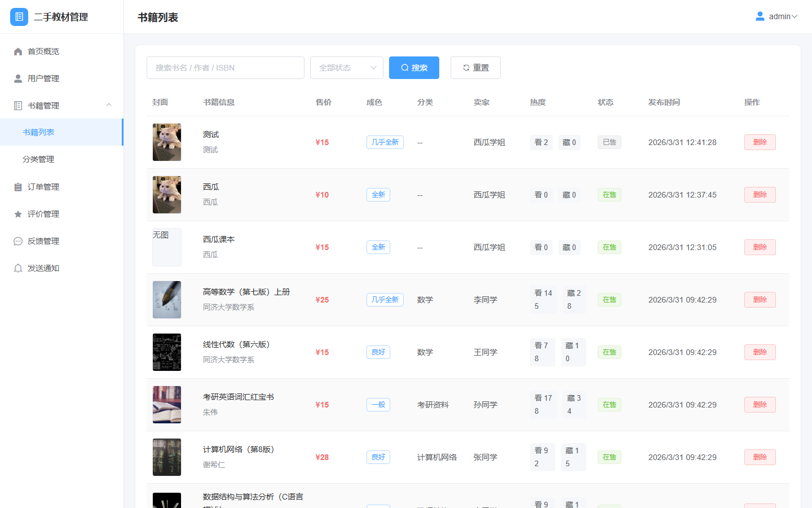The image size is (812, 508).
Task: Click the 已售 status tag
Action: [610, 142]
